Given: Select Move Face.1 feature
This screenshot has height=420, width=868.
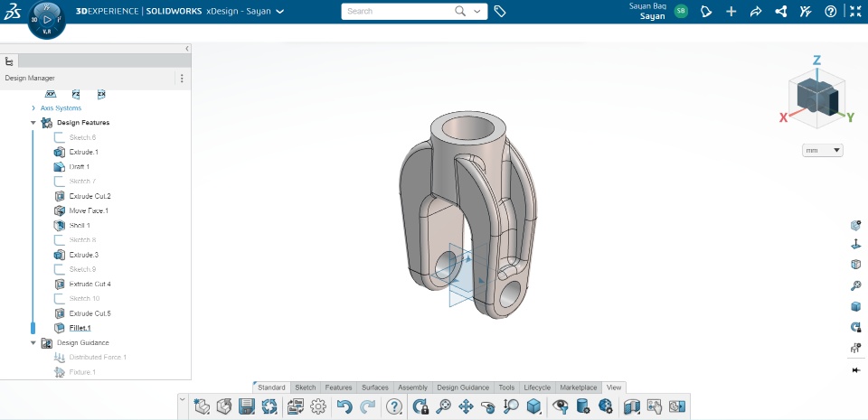Looking at the screenshot, I should tap(89, 210).
